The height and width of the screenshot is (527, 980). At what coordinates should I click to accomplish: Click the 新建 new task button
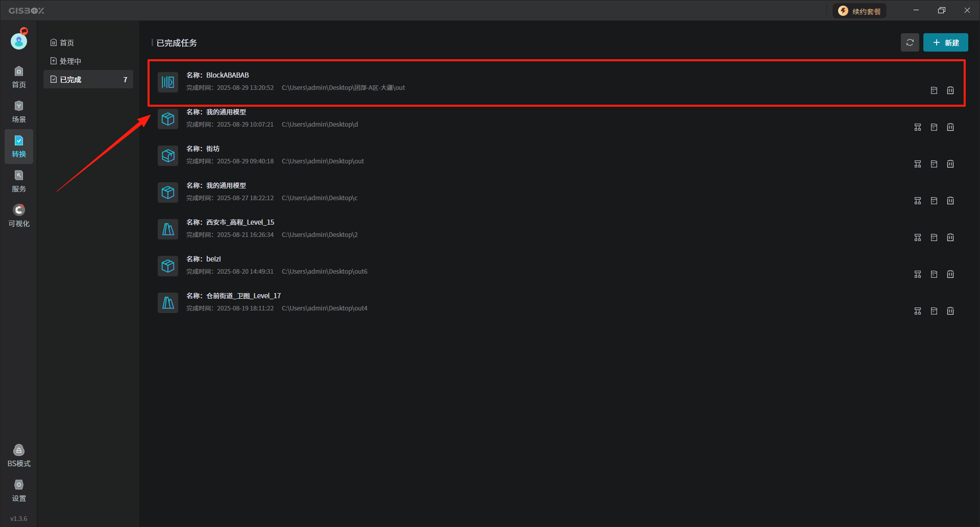click(x=945, y=42)
